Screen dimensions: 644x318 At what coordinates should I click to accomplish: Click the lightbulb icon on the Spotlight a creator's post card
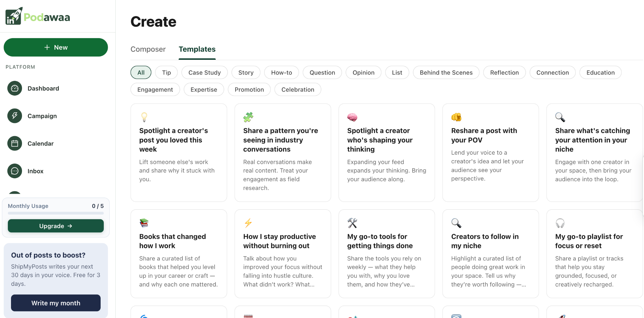point(144,117)
